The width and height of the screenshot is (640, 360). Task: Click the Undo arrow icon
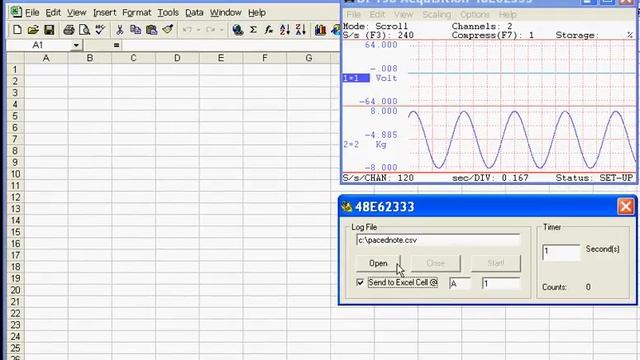click(187, 30)
